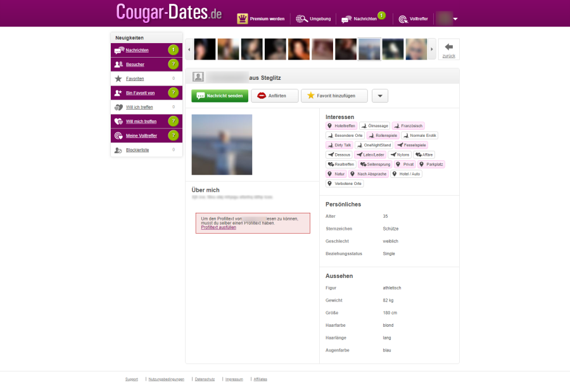
Task: Click the OneNightStand interest tag
Action: (x=374, y=145)
